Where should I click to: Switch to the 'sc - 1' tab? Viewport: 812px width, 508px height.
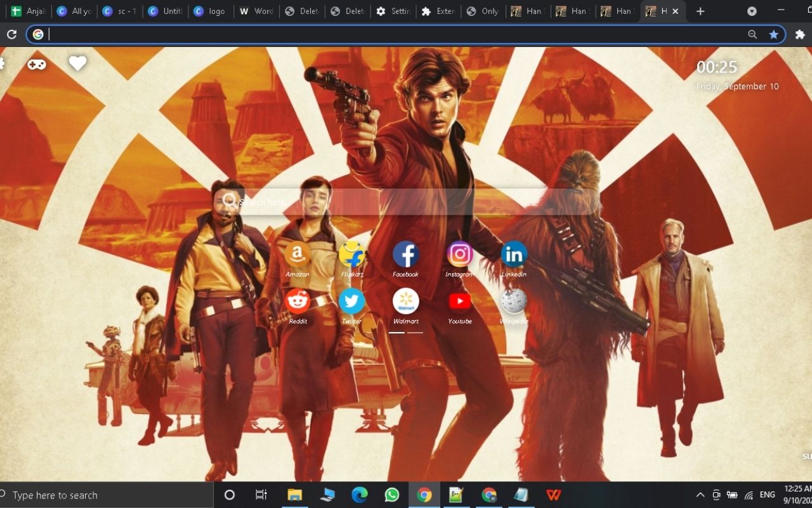(x=120, y=11)
